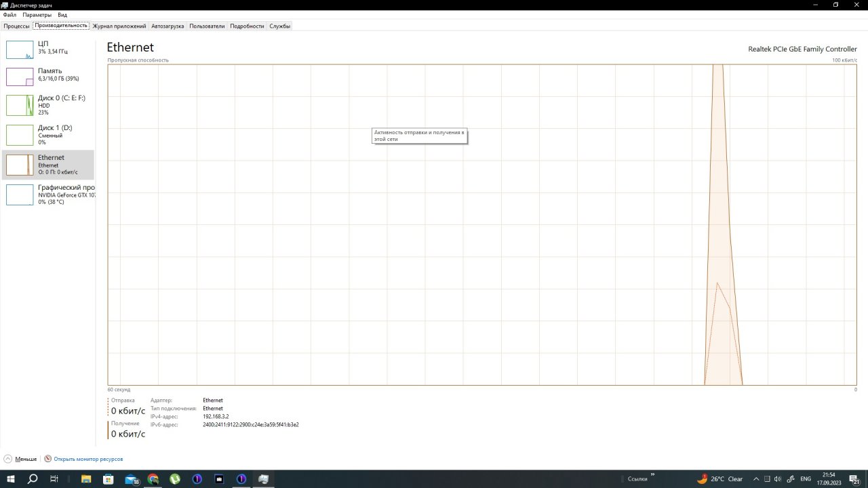Screen dimensions: 868x488
Task: Select the Производительность tab
Action: click(x=61, y=25)
